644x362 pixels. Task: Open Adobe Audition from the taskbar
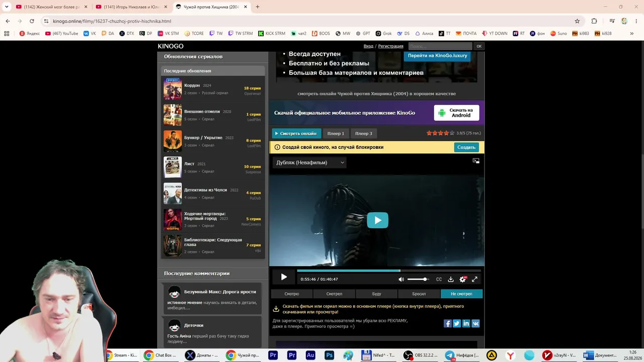(310, 355)
